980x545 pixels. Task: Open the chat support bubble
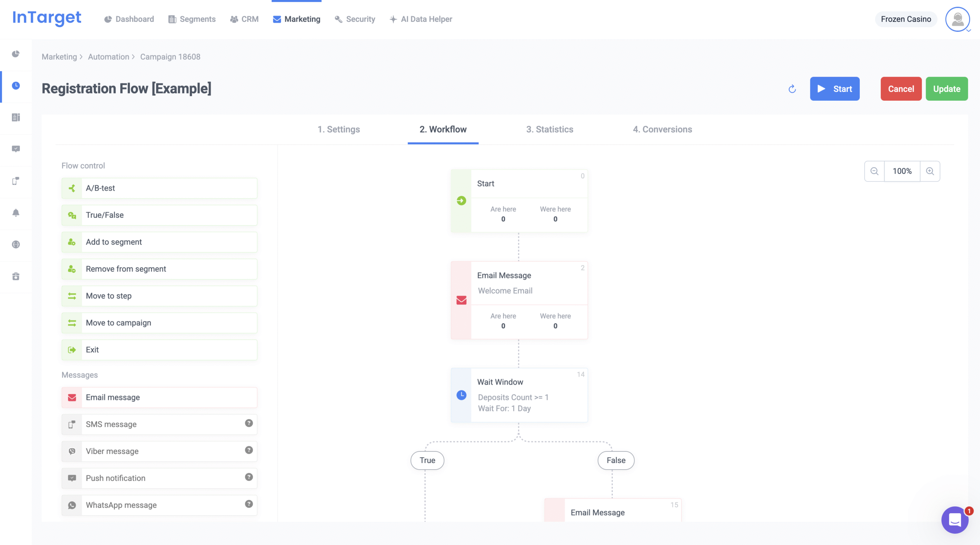pyautogui.click(x=955, y=520)
